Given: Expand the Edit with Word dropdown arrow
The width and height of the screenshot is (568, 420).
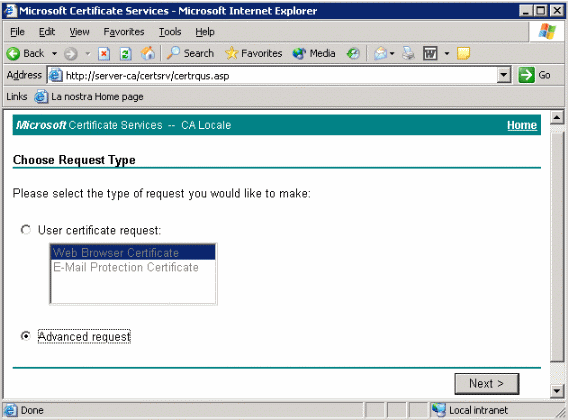Looking at the screenshot, I should tap(447, 54).
